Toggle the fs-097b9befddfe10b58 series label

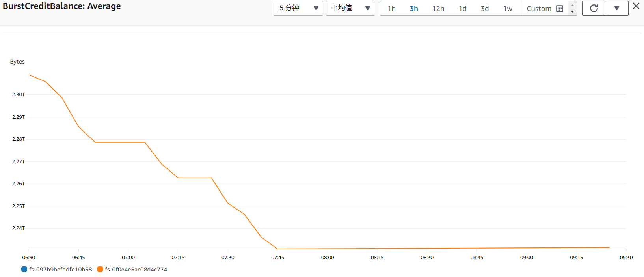coord(60,270)
